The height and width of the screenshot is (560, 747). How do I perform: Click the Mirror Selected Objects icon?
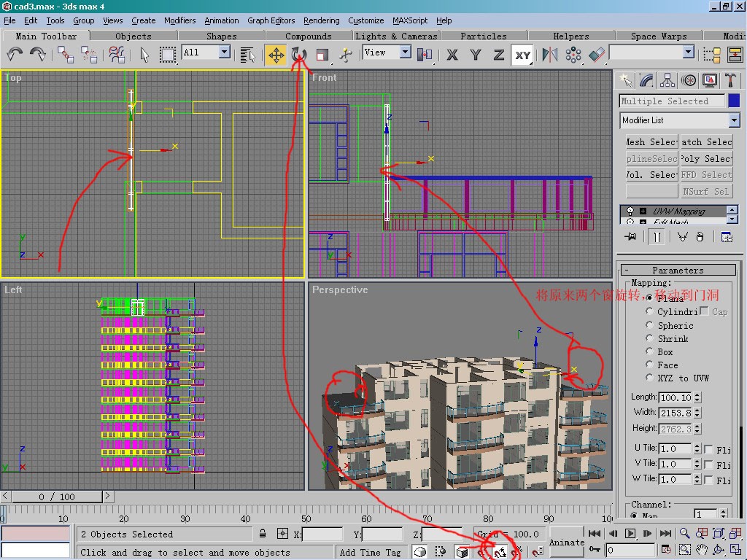(550, 55)
